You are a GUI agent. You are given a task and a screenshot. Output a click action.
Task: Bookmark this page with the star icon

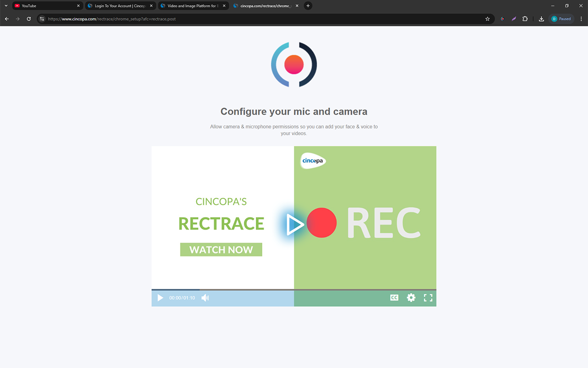click(487, 19)
